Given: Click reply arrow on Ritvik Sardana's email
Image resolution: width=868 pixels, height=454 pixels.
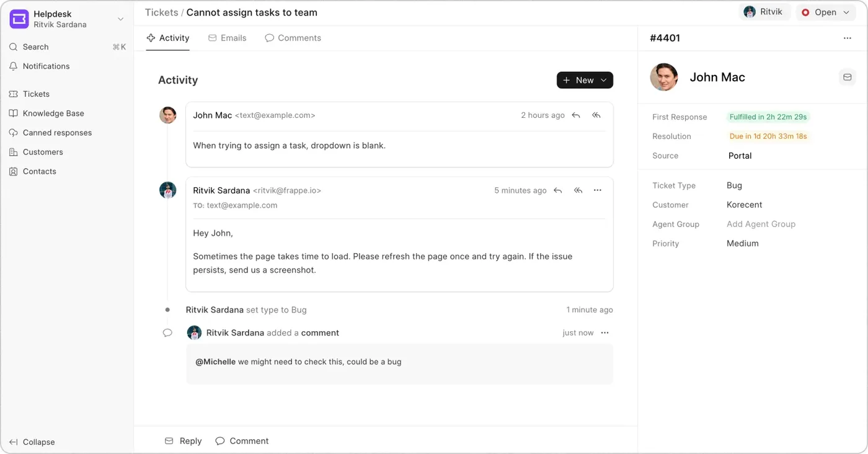Looking at the screenshot, I should point(558,190).
